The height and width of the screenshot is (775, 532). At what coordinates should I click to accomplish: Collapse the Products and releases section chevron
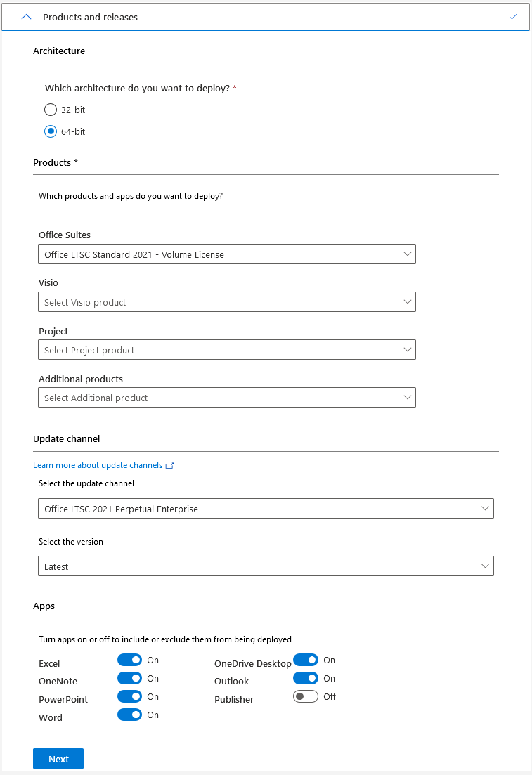[x=27, y=17]
